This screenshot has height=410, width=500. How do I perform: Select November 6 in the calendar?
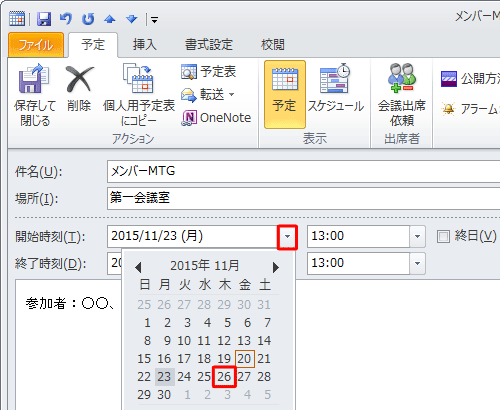[x=247, y=323]
